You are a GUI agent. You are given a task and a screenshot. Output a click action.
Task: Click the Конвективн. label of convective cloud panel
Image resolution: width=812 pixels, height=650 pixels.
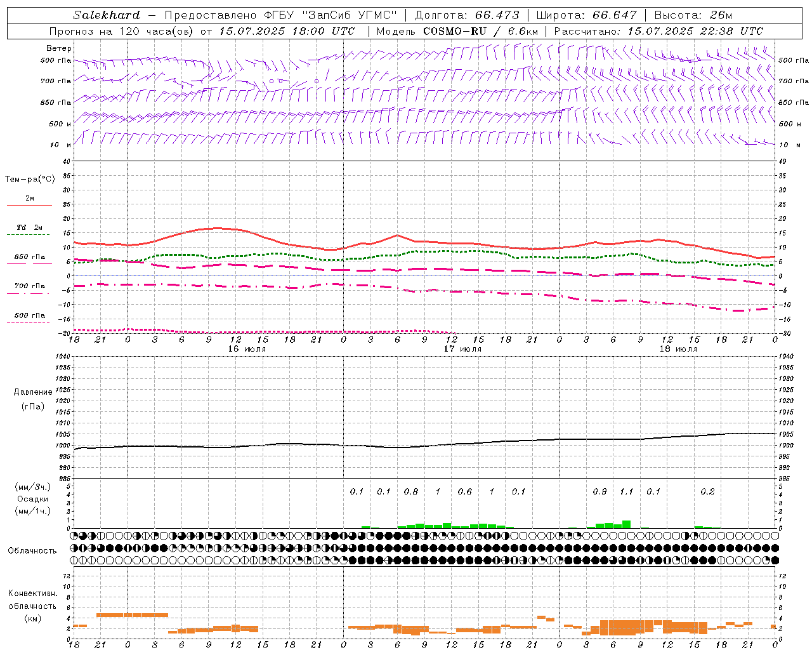33,594
